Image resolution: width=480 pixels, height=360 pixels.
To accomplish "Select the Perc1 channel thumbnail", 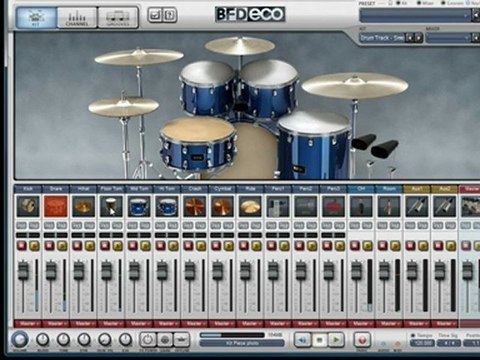I will [x=278, y=206].
